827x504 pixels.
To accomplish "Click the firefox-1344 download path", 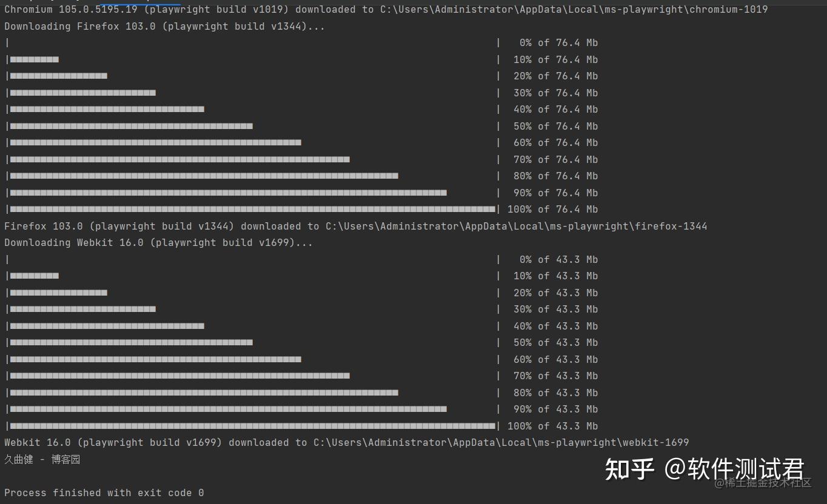I will (517, 227).
